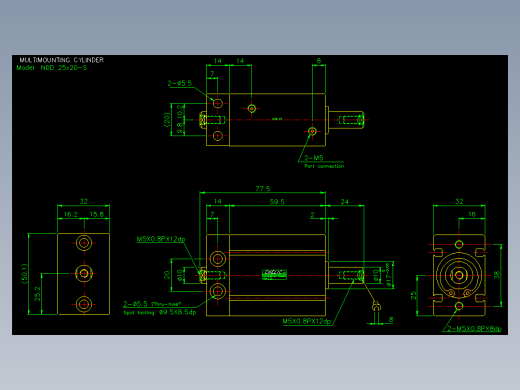
Task: Click the 7 dimension in the front view
Action: point(212,214)
